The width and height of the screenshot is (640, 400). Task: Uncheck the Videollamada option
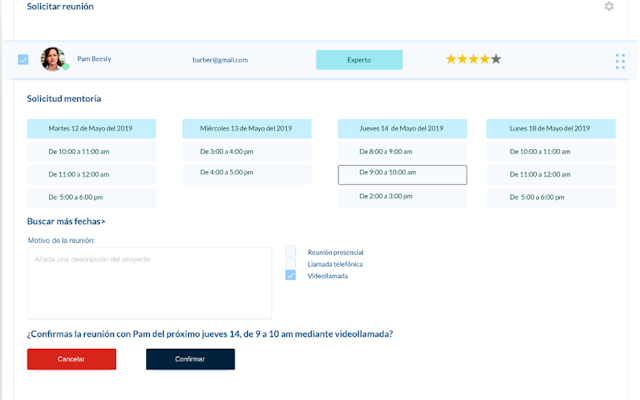(x=291, y=276)
